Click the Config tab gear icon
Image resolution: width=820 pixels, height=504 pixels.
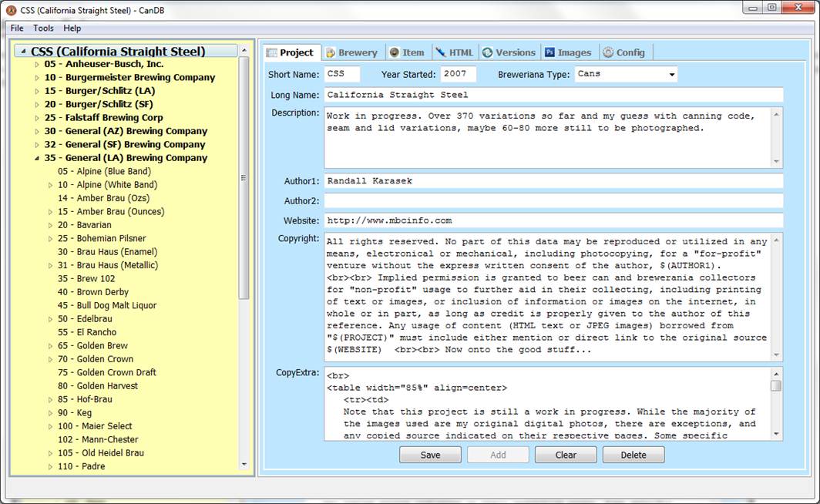click(x=607, y=52)
